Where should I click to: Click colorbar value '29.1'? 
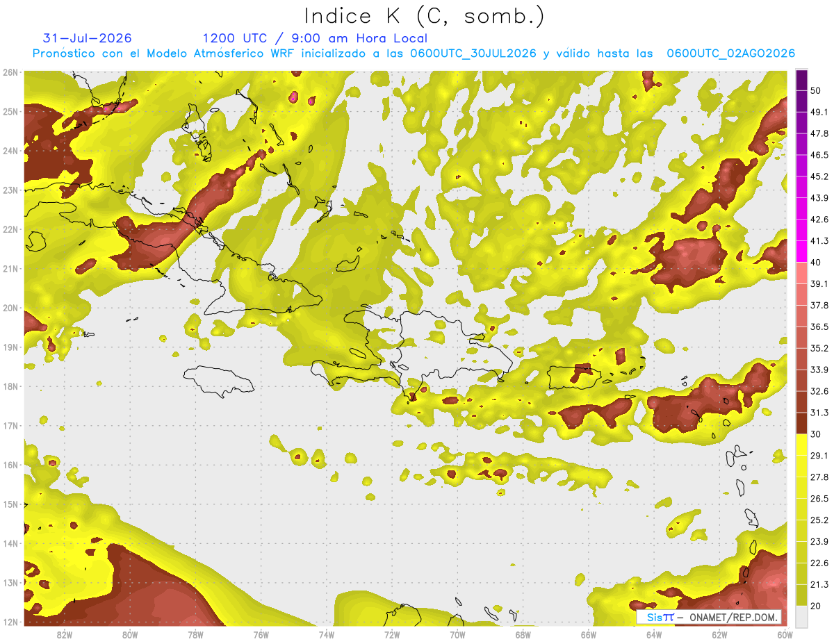point(819,456)
